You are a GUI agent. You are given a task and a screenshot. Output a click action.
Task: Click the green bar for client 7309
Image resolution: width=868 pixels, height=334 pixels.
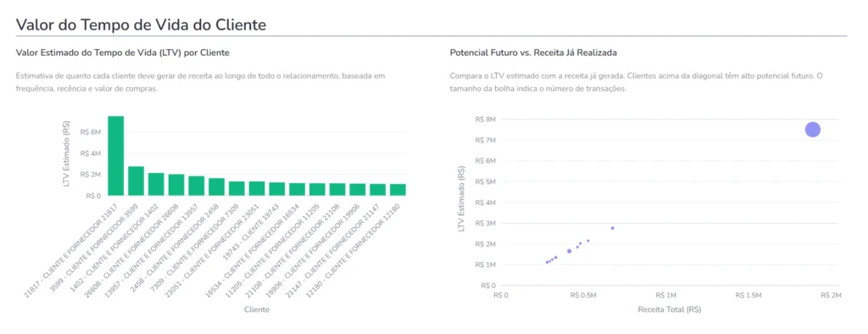click(x=237, y=188)
